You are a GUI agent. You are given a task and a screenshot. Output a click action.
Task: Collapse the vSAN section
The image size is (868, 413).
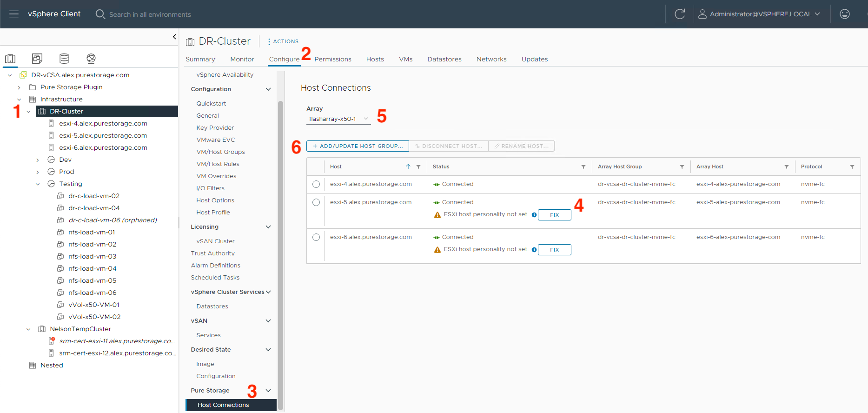tap(268, 321)
